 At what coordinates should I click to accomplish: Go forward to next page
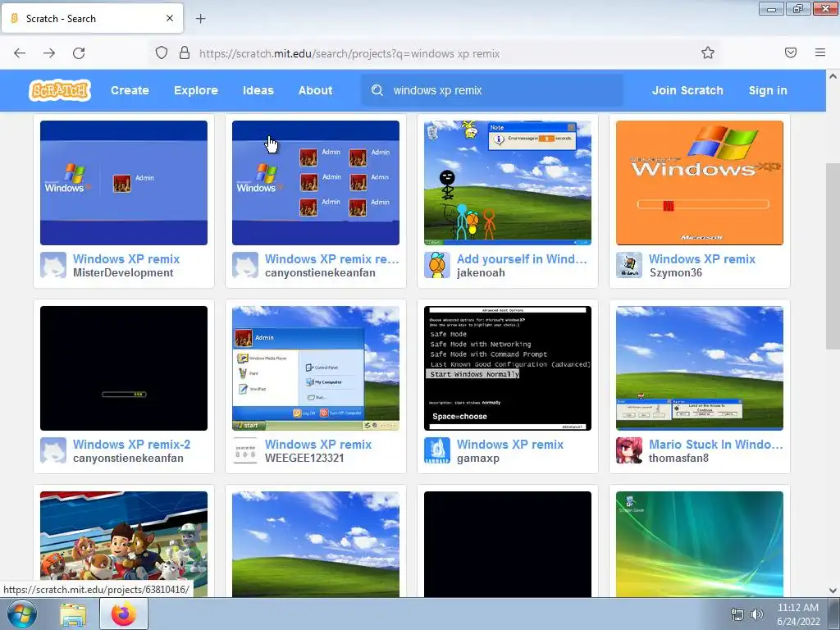pyautogui.click(x=49, y=53)
